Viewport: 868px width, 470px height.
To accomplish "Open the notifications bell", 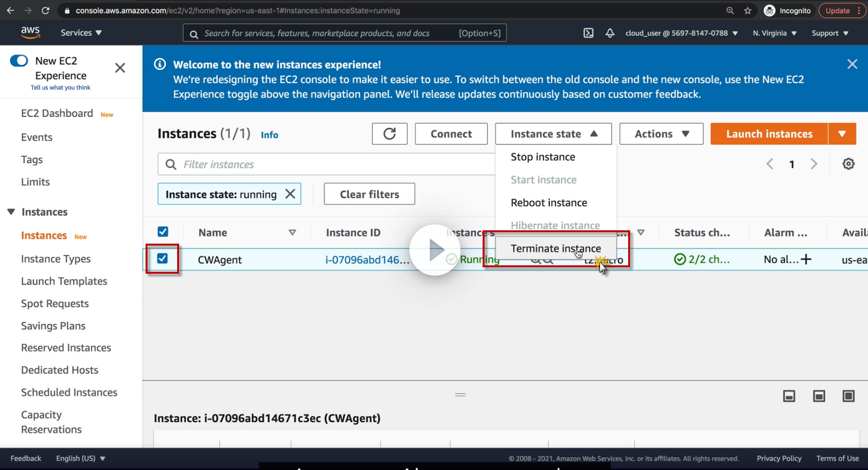I will coord(610,33).
